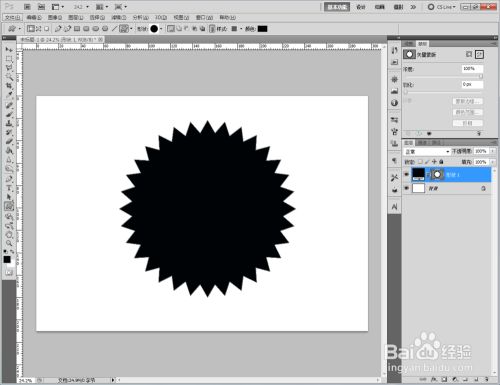Toggle Lock Transparent Pixels in Layers panel
Image resolution: width=500 pixels, height=385 pixels.
pos(420,162)
